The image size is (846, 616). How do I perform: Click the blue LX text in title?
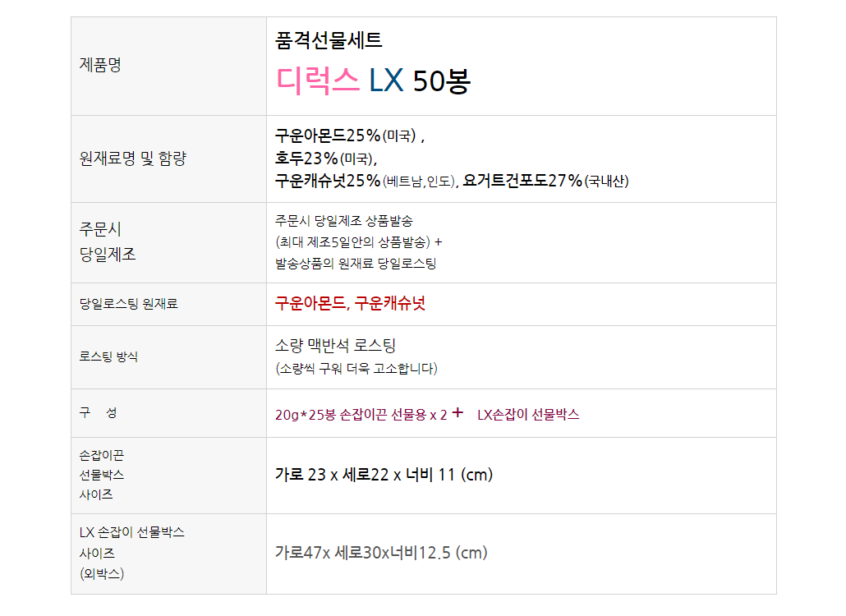pyautogui.click(x=386, y=80)
